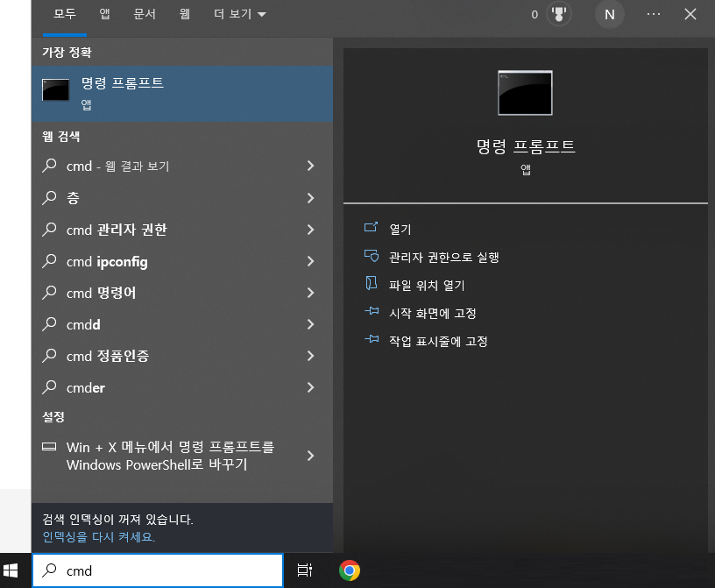Screen dimensions: 715x588
Task: Expand arrow for 'cmd - 웹 결과 보기'
Action: click(310, 166)
